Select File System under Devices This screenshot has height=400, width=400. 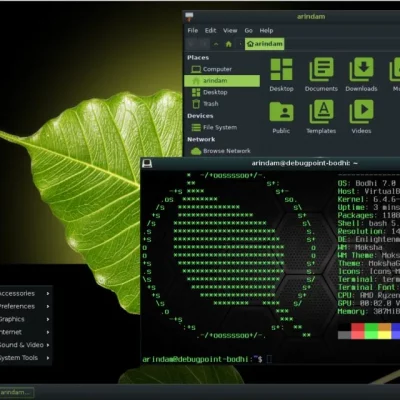222,127
